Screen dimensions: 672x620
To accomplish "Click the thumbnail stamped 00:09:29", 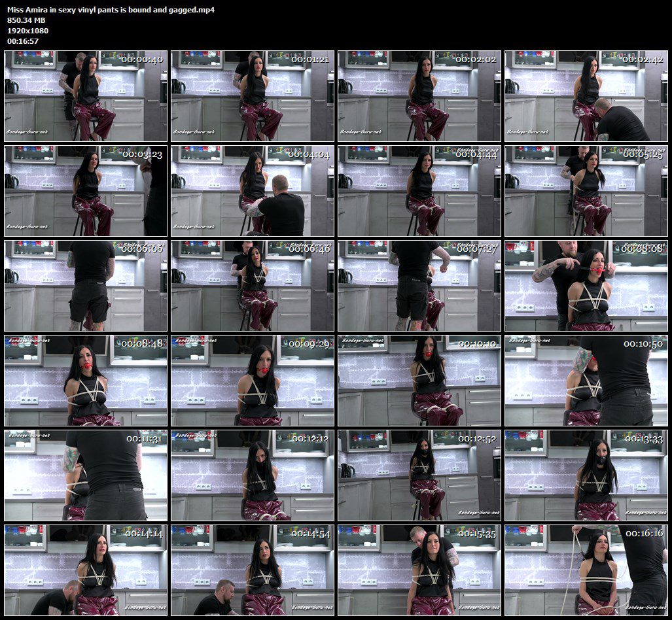I will (253, 381).
